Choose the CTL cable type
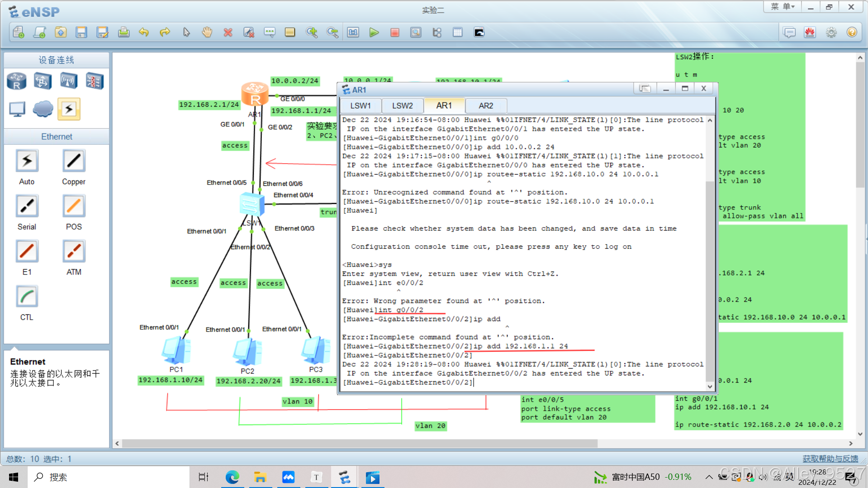The width and height of the screenshot is (868, 488). 27,297
